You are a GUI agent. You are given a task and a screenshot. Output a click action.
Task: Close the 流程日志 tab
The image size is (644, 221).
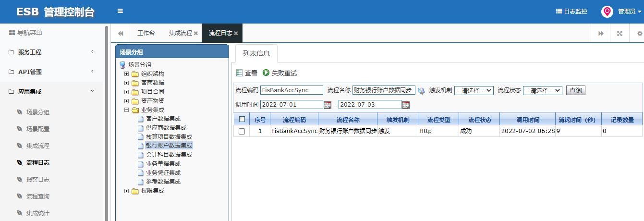pyautogui.click(x=236, y=33)
